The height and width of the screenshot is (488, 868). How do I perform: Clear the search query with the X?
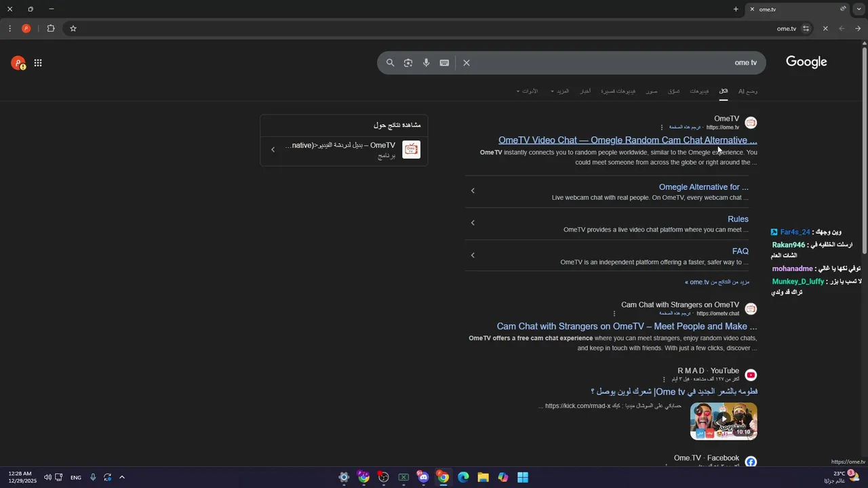coord(467,62)
